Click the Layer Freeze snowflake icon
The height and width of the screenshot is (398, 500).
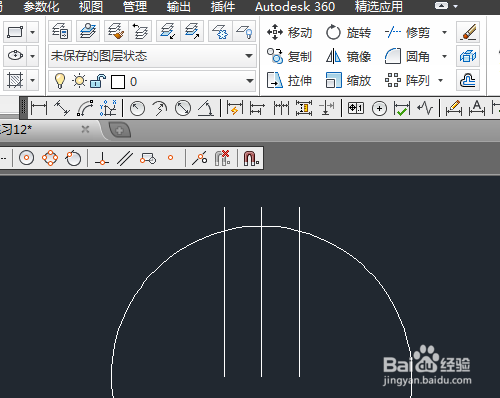[x=220, y=31]
